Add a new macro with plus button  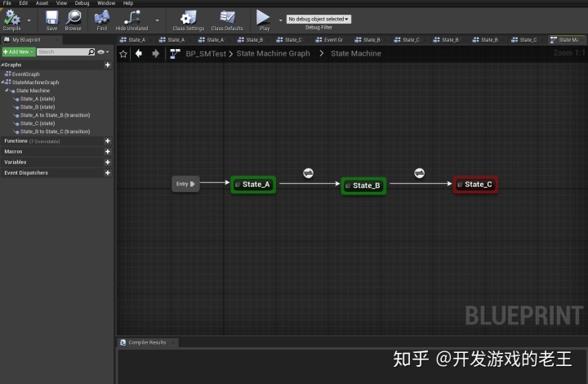click(x=108, y=151)
